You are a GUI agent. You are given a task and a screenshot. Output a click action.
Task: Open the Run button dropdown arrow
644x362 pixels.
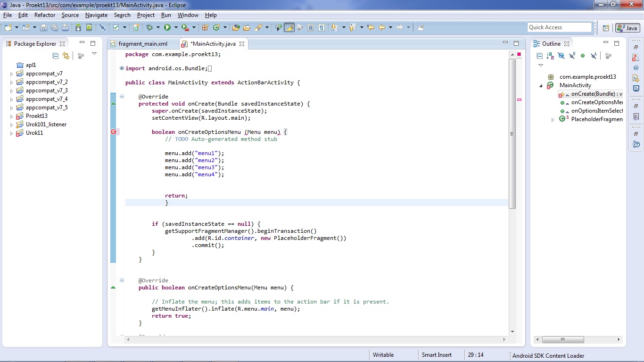click(176, 28)
